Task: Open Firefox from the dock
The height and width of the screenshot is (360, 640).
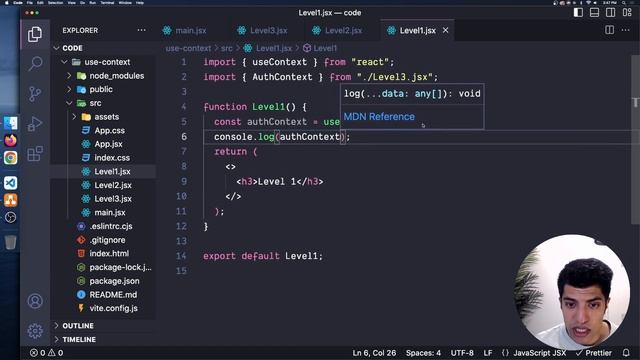Action: (x=11, y=140)
